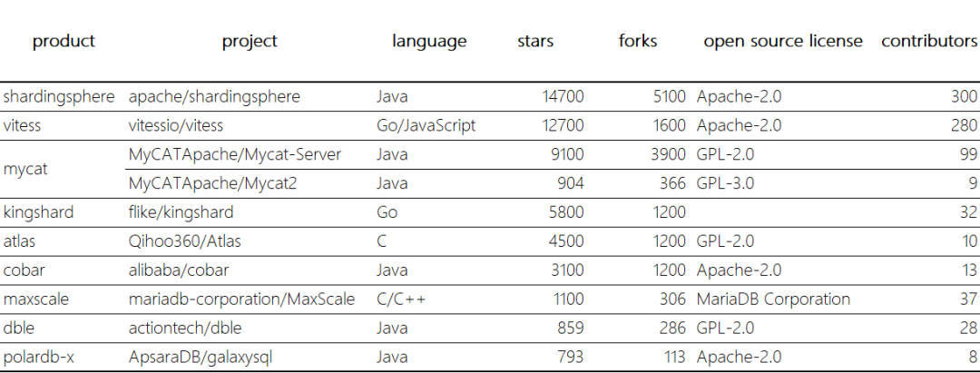
Task: Select the stars value 1100
Action: [x=568, y=299]
